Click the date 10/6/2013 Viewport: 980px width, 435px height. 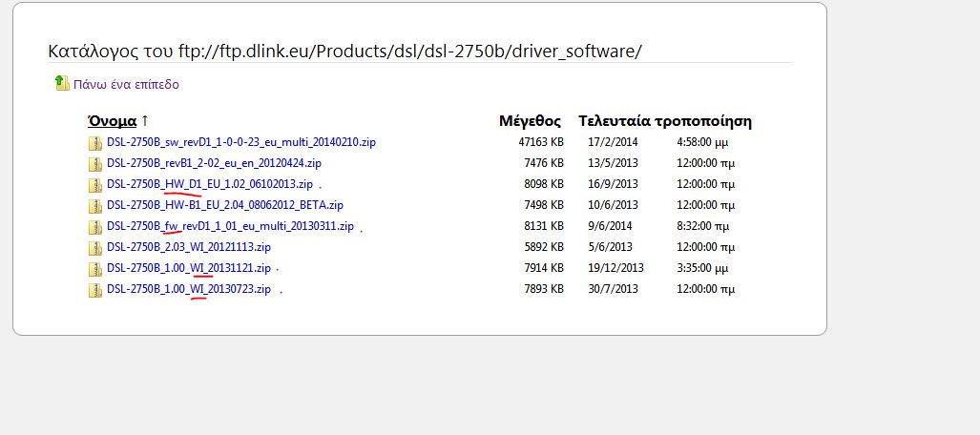pos(614,205)
